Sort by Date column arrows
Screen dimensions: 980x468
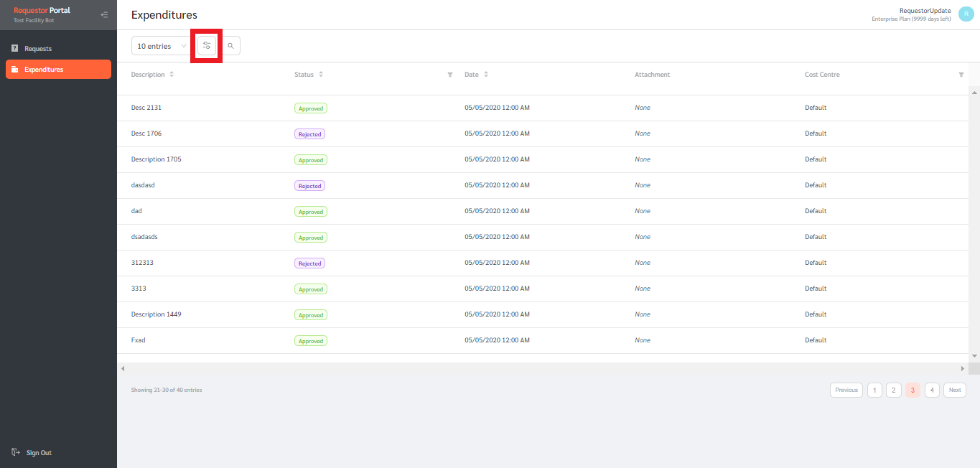[x=486, y=75]
